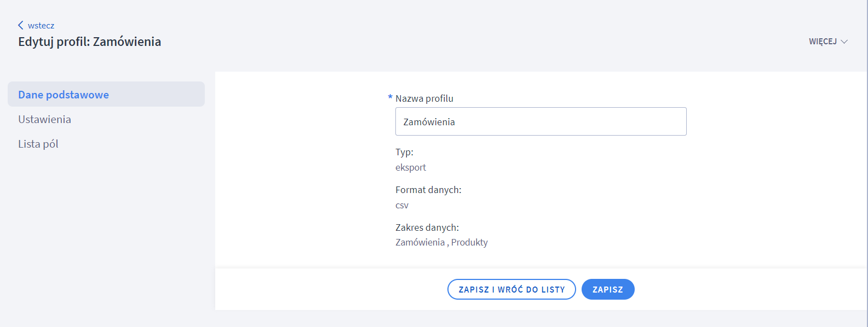Click the required-field asterisk beside Nazwa profilu
The height and width of the screenshot is (327, 868).
point(390,97)
